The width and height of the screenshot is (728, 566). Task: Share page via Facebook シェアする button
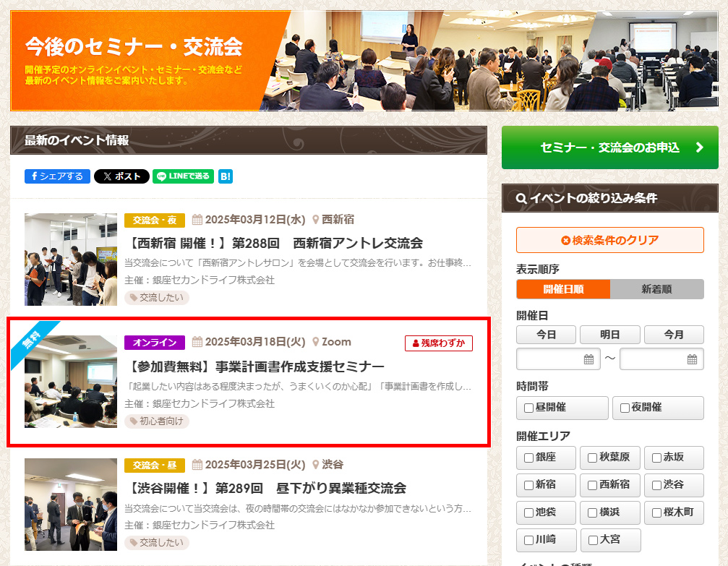point(57,176)
